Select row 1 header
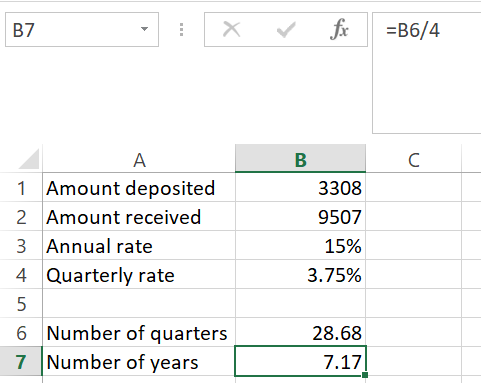This screenshot has height=383, width=481. (21, 187)
